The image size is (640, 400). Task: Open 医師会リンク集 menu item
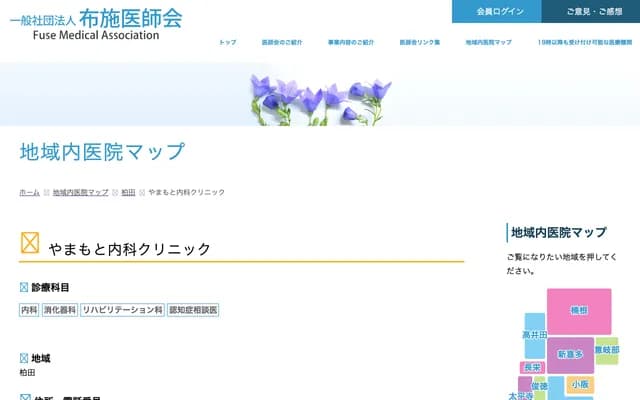[419, 43]
